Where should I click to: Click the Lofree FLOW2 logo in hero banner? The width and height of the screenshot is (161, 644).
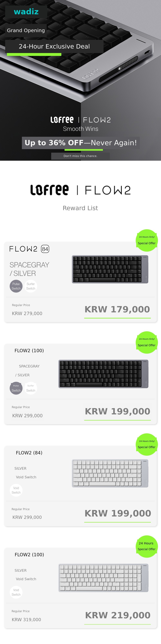tap(80, 120)
